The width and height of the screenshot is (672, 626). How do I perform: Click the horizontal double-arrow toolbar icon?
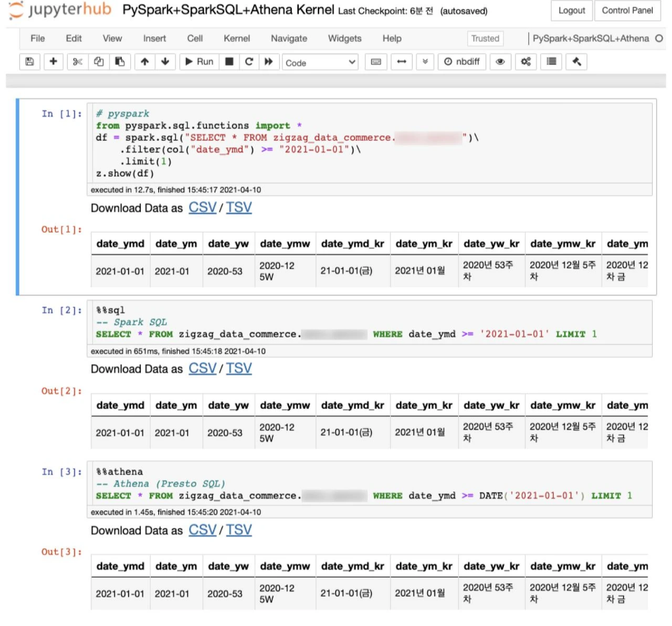(402, 62)
